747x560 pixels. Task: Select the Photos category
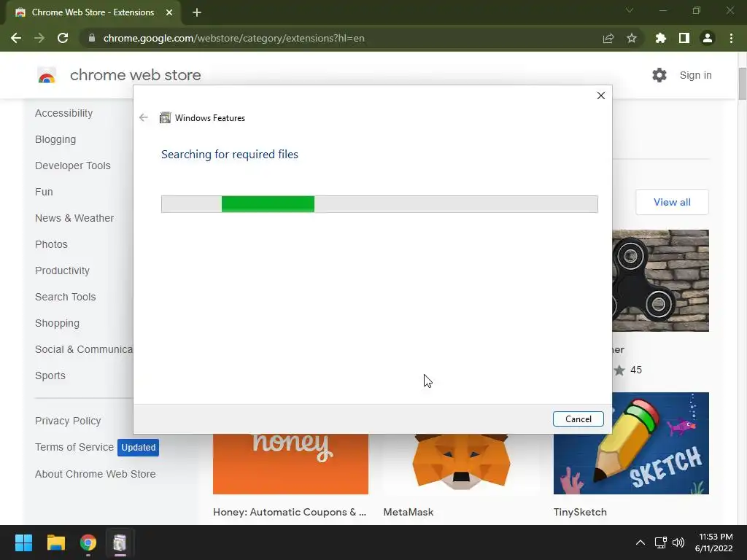[52, 244]
